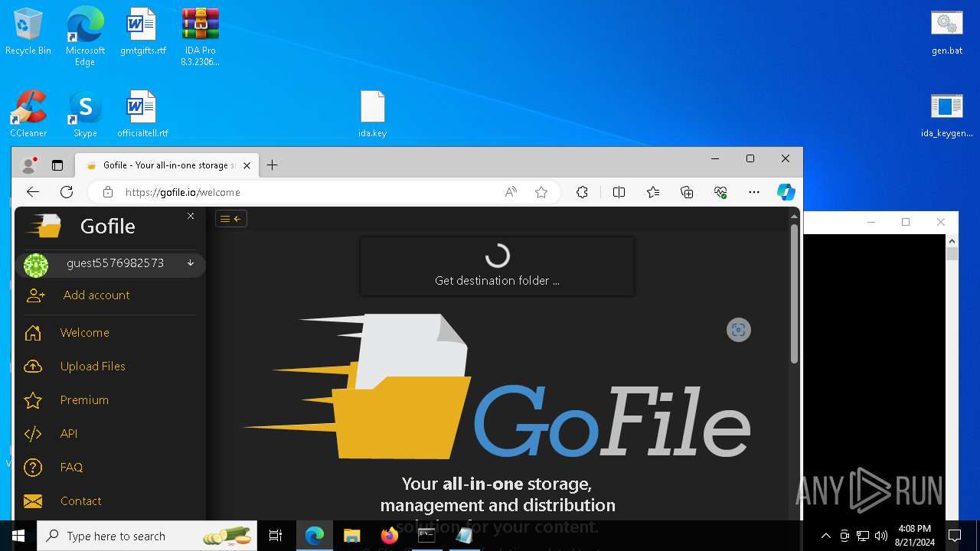Click the visual search screenshot icon

[x=739, y=330]
